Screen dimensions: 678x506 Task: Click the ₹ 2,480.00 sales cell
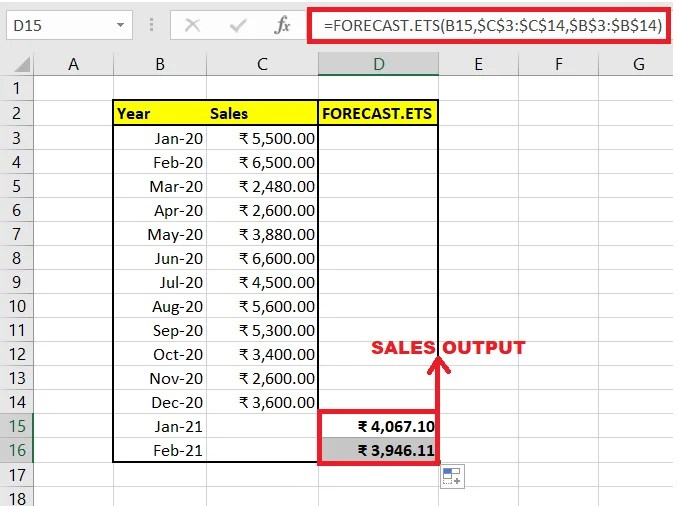point(262,186)
